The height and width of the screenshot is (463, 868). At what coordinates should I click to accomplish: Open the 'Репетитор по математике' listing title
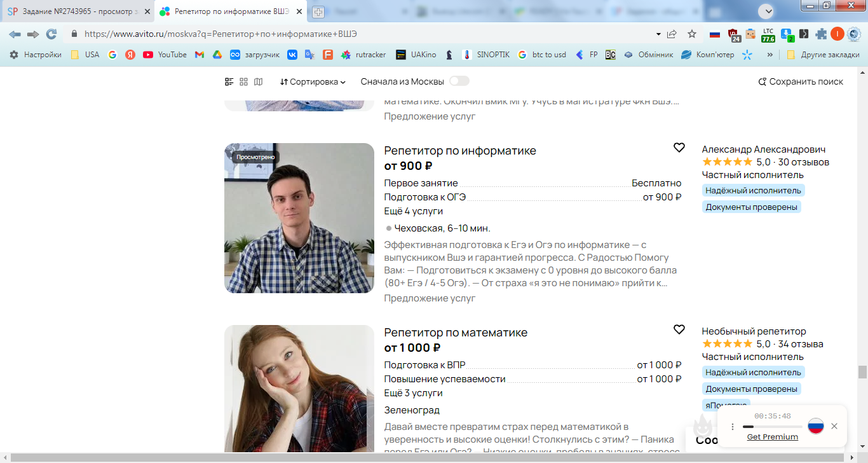click(x=456, y=333)
